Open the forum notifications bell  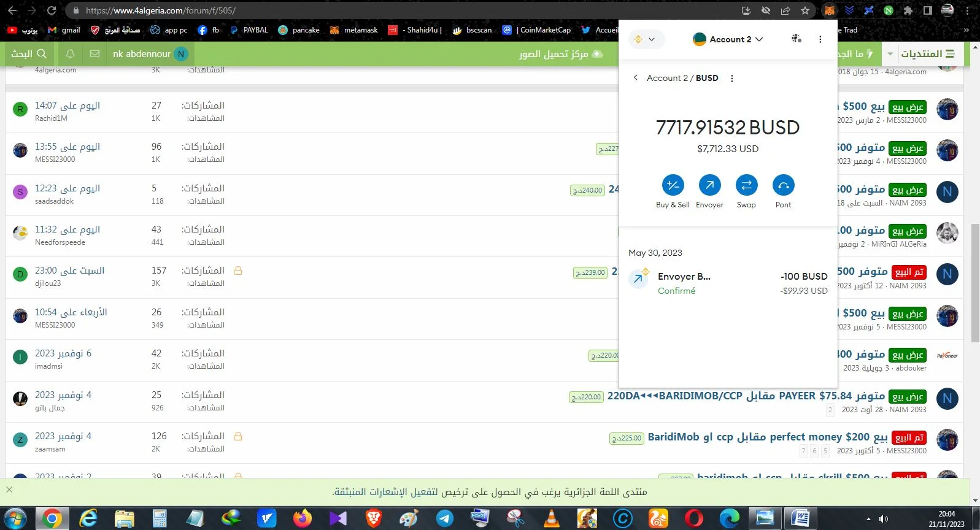pos(70,54)
